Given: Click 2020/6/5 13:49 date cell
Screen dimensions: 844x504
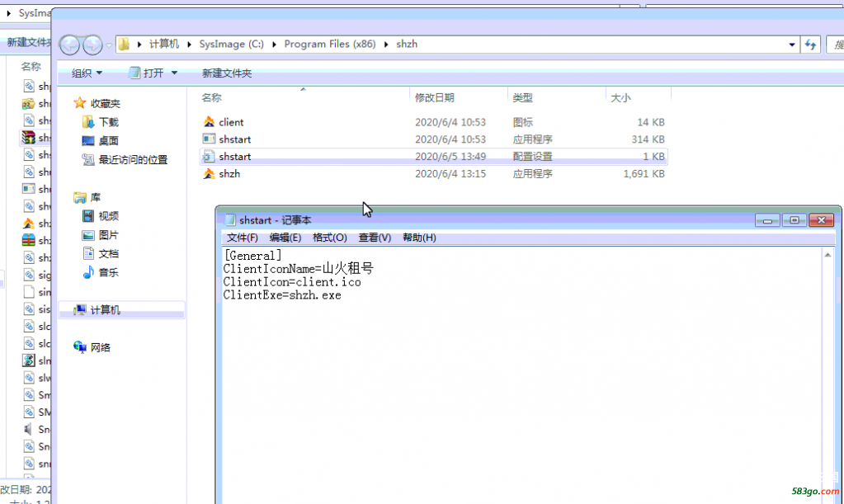Looking at the screenshot, I should pyautogui.click(x=450, y=157).
